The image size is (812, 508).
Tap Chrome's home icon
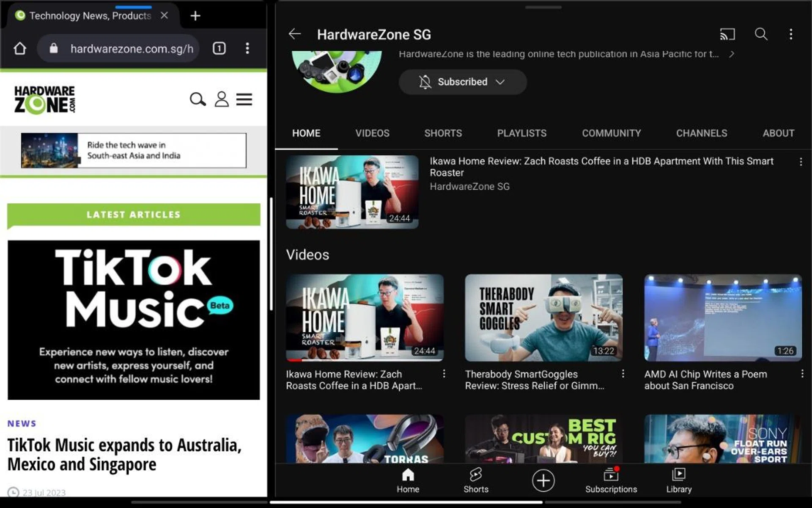coord(20,48)
